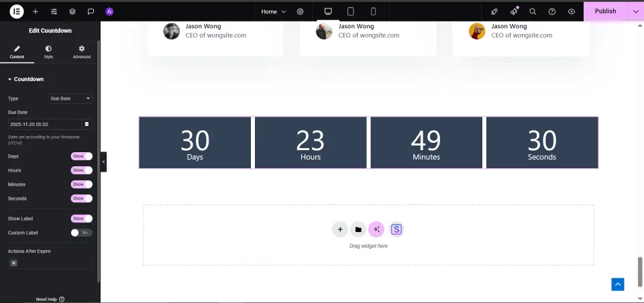
Task: Open template library folder icon
Action: pyautogui.click(x=358, y=229)
